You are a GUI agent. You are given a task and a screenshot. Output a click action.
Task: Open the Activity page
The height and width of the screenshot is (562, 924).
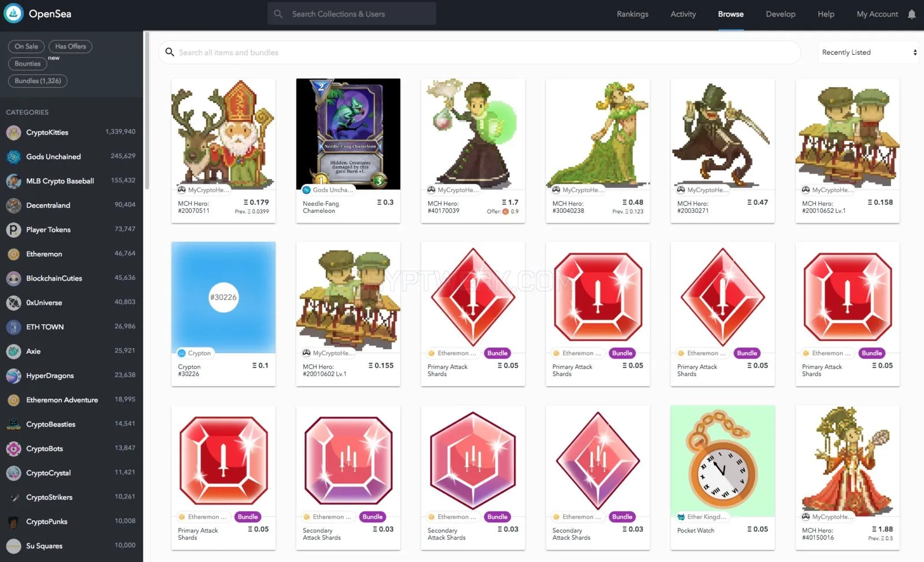click(x=683, y=14)
